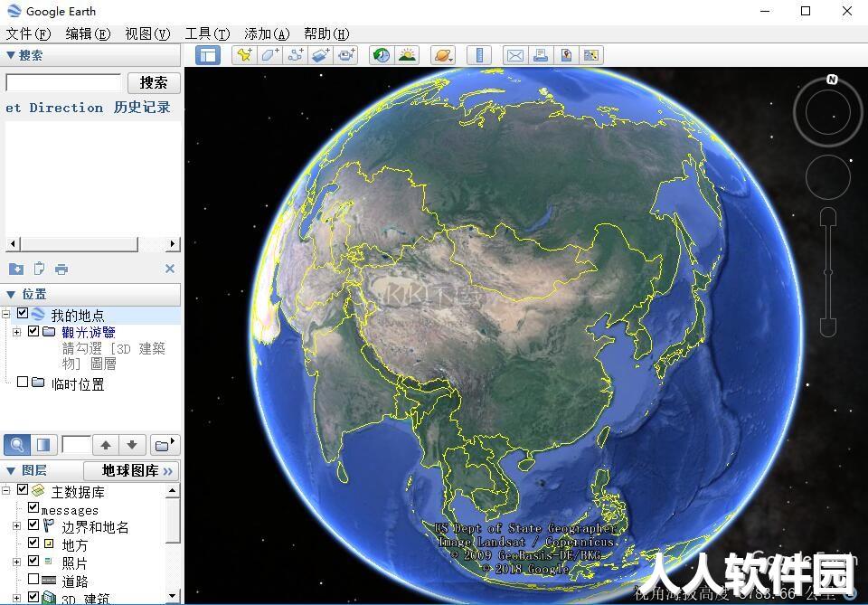Save the image with the toolbar icon

click(566, 55)
